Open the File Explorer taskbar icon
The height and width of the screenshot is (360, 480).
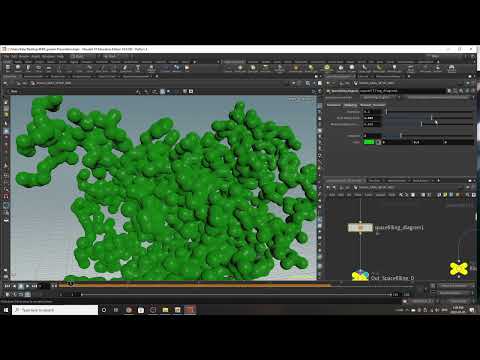click(x=165, y=310)
